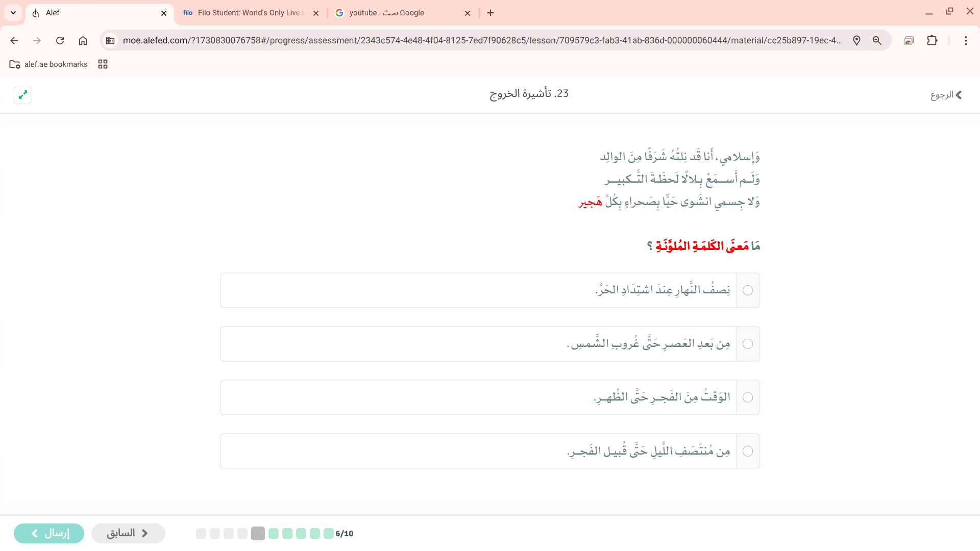Screen dimensions: 980x551
Task: Select answer الوقت من الفجر حتى الظهر
Action: (x=748, y=397)
